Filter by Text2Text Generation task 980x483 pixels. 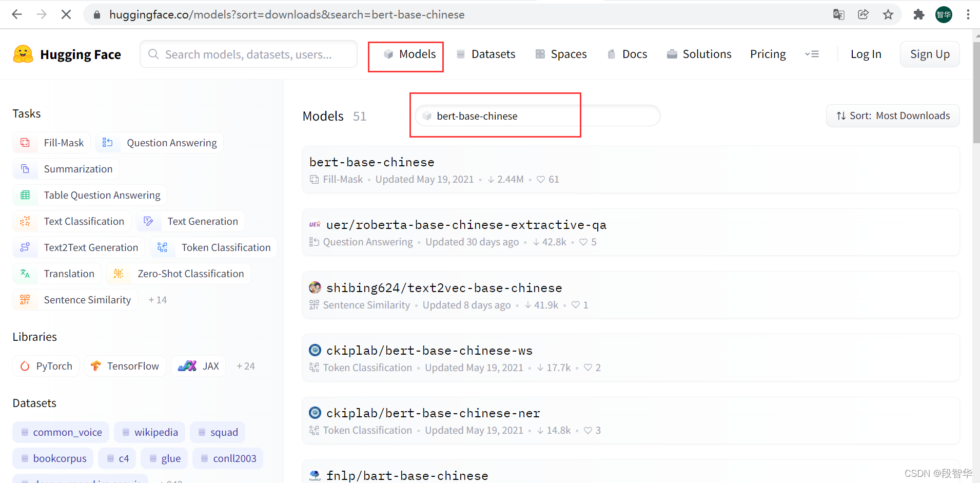click(x=79, y=247)
